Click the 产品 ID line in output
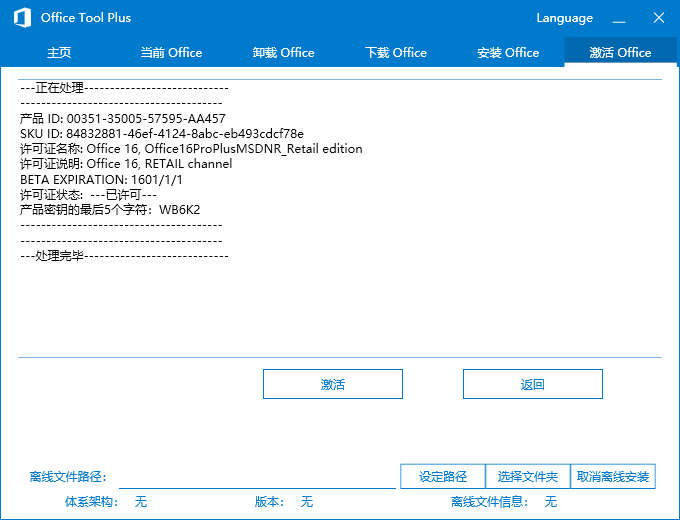 coord(123,119)
